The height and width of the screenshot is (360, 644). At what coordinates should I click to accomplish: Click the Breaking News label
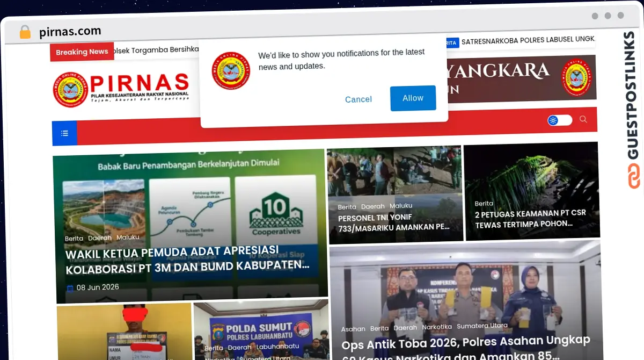tap(82, 52)
